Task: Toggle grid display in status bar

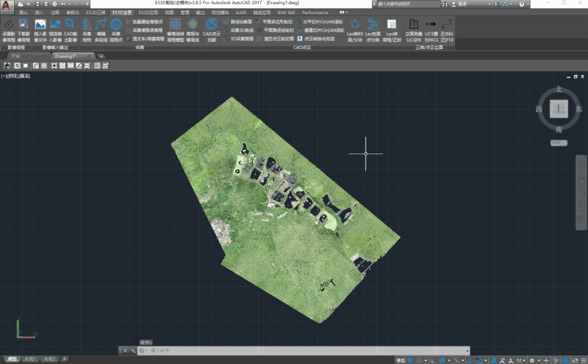Action: (x=410, y=360)
